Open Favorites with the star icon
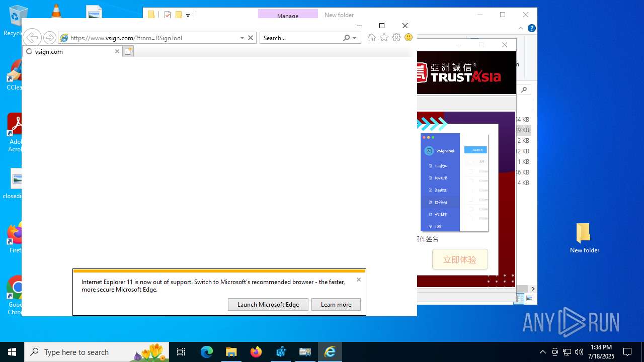 coord(384,38)
